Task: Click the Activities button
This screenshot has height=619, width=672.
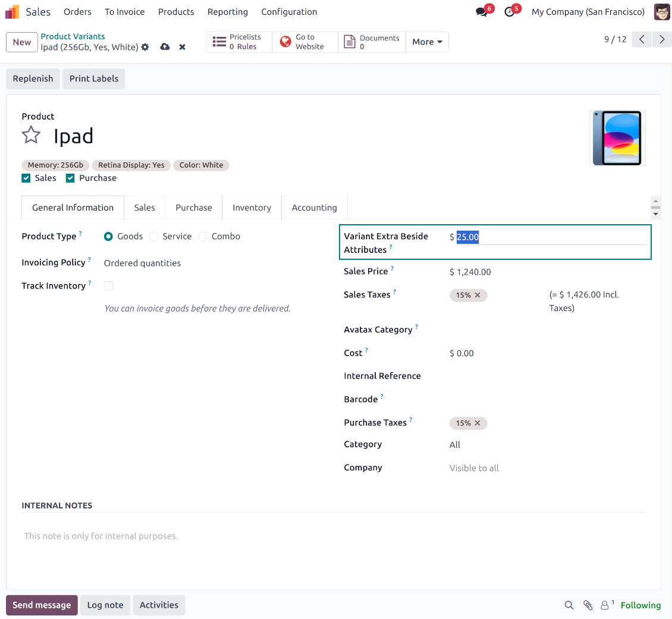Action: (159, 605)
